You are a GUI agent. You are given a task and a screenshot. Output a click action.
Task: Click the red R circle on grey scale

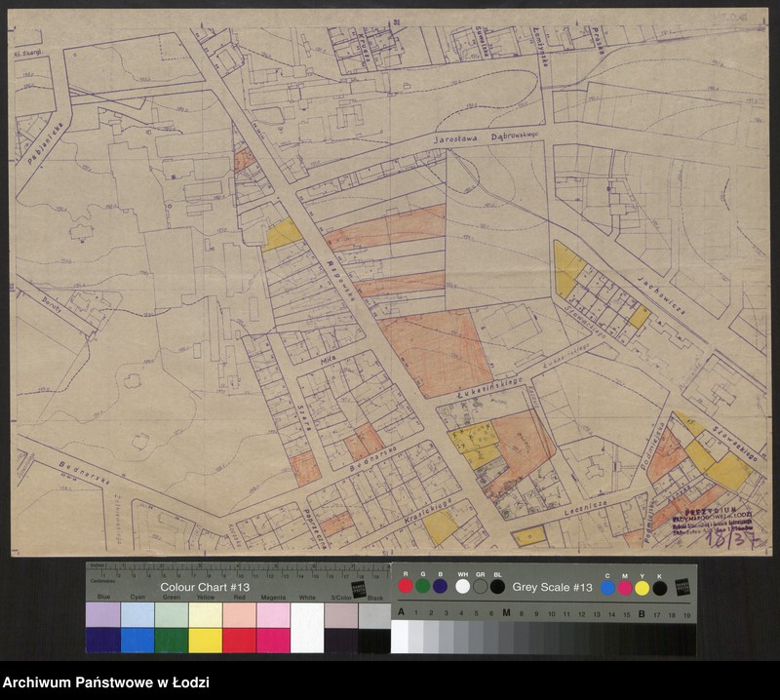pyautogui.click(x=406, y=586)
